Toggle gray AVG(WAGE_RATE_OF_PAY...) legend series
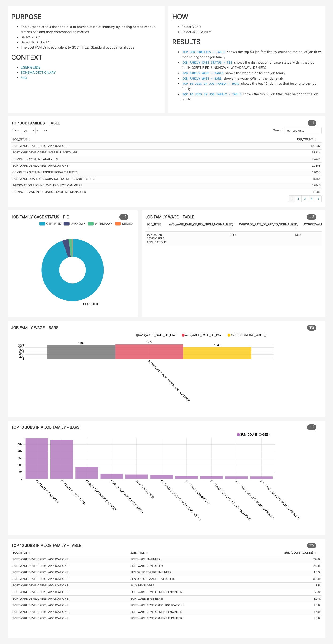The image size is (333, 644). click(157, 335)
